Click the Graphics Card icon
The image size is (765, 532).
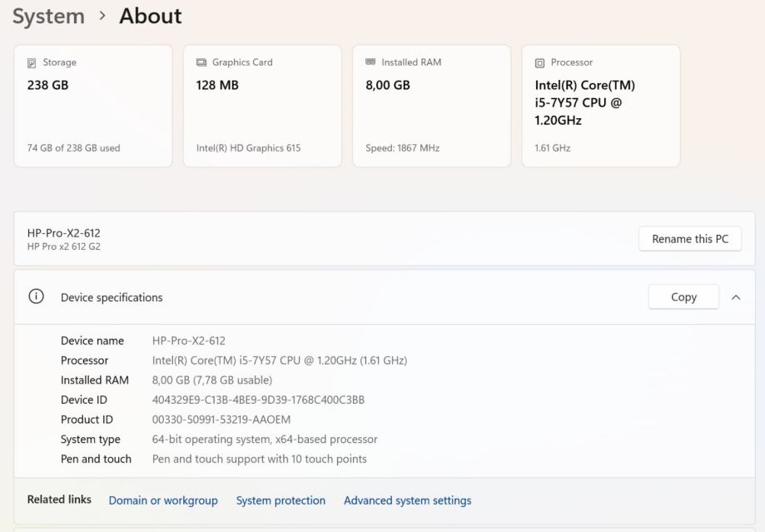201,62
